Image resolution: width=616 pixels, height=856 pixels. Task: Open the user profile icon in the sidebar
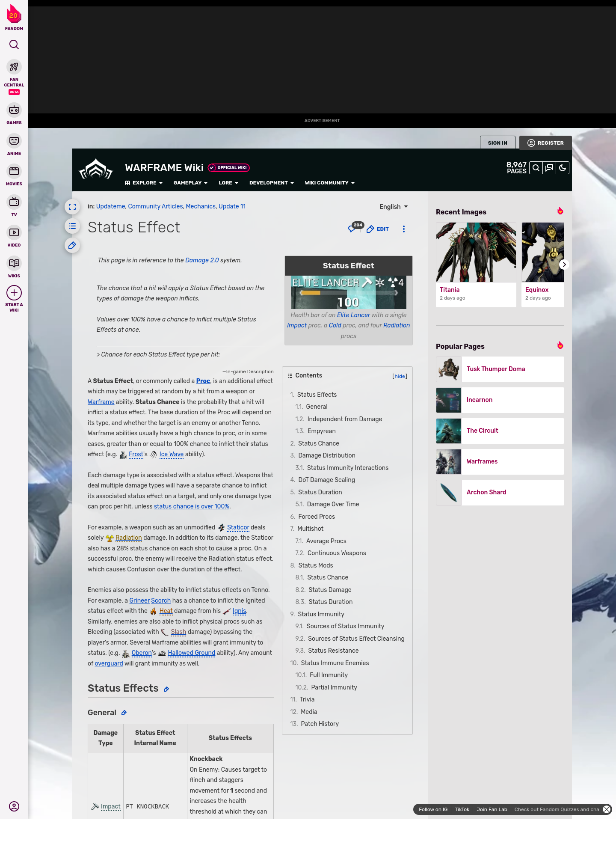coord(14,806)
